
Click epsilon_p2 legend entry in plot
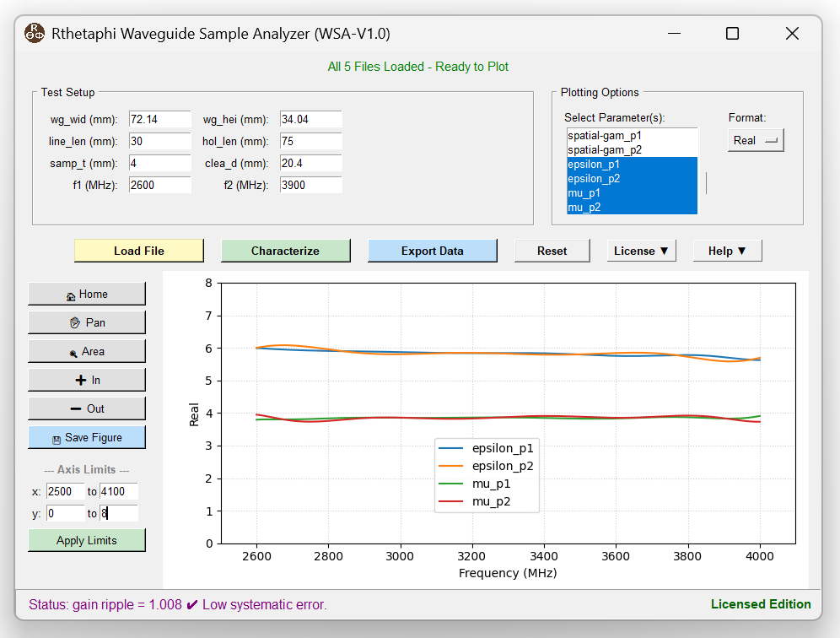point(487,466)
